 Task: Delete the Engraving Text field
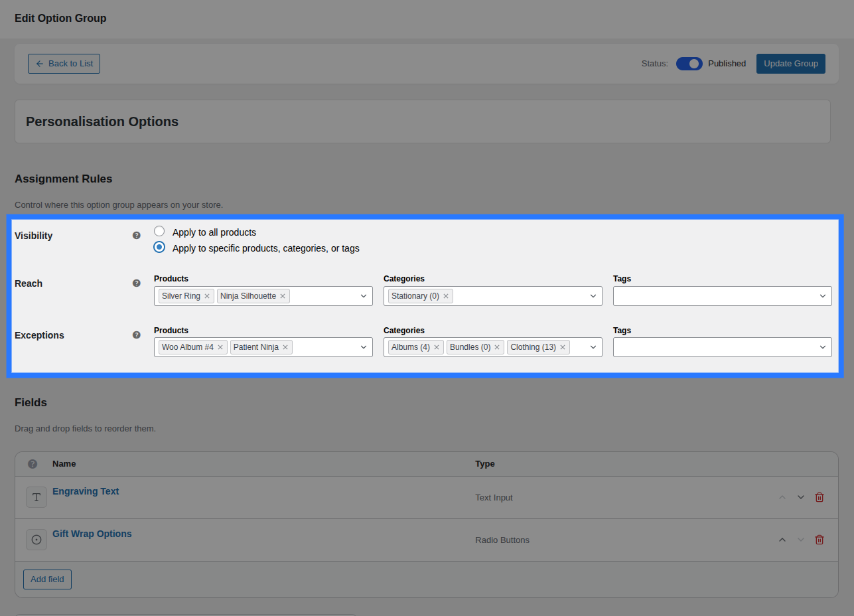point(819,497)
